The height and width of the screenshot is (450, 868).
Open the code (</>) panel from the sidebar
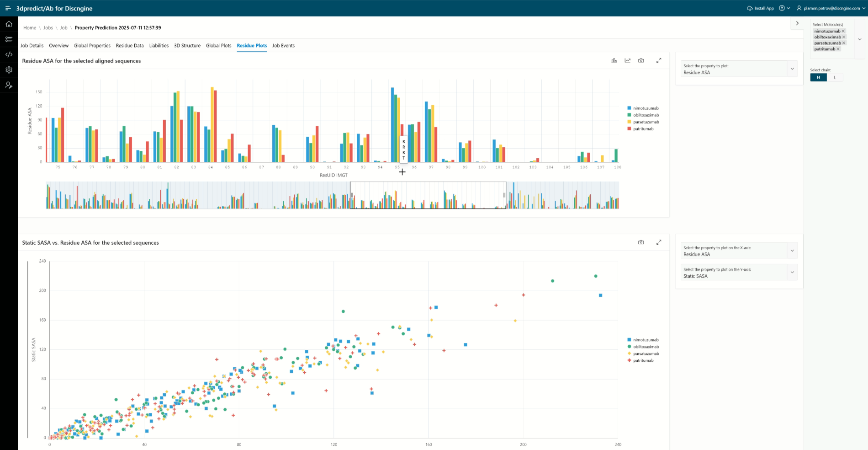[9, 55]
